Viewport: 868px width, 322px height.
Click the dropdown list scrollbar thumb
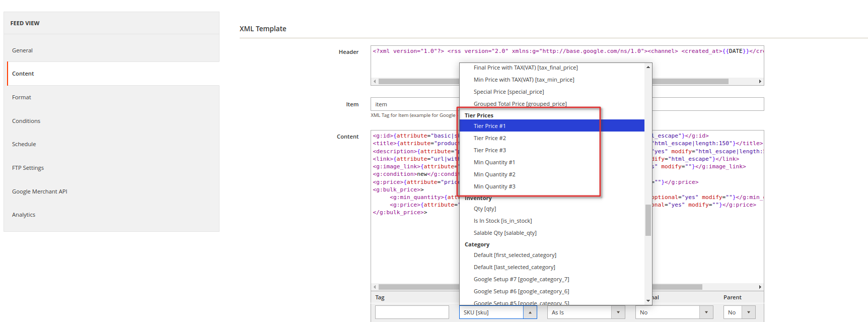point(648,220)
